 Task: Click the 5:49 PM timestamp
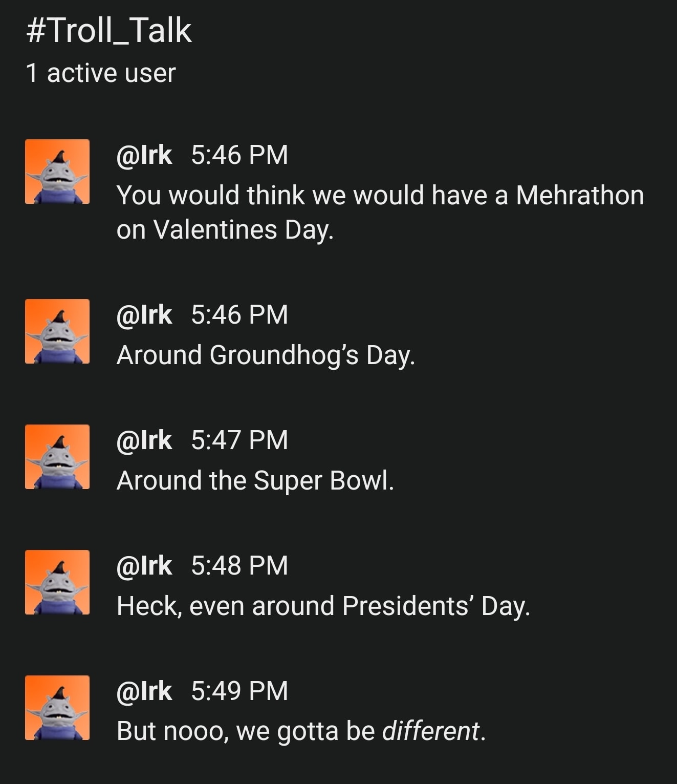coord(239,691)
